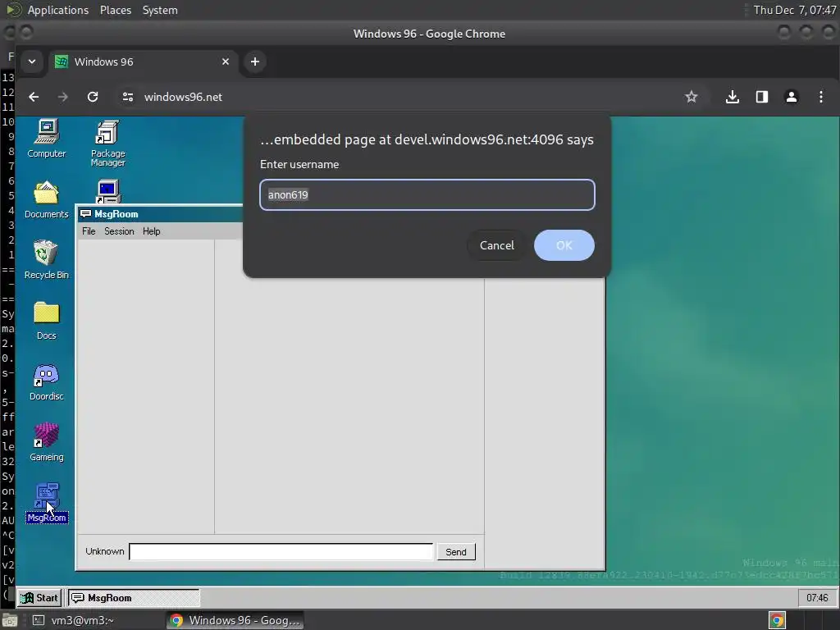Viewport: 840px width, 630px height.
Task: Expand the tab search dropdown chevron
Action: (32, 62)
